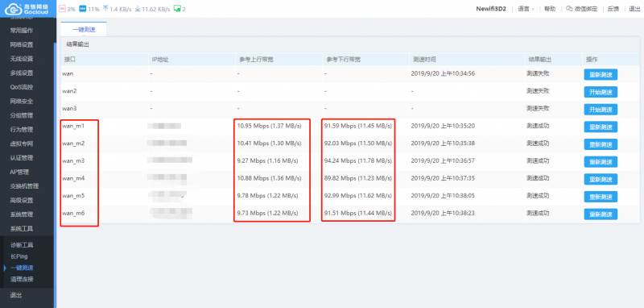Click the 9.27 Mbps (1.16 MB/s) cell
This screenshot has width=644, height=308.
(x=267, y=160)
